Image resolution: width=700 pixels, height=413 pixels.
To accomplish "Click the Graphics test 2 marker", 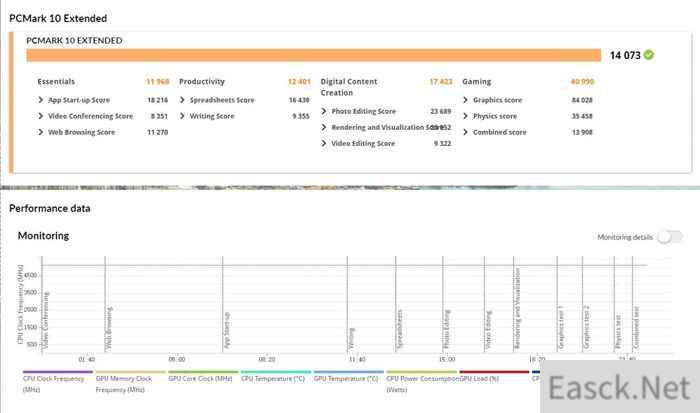I will pyautogui.click(x=587, y=327).
